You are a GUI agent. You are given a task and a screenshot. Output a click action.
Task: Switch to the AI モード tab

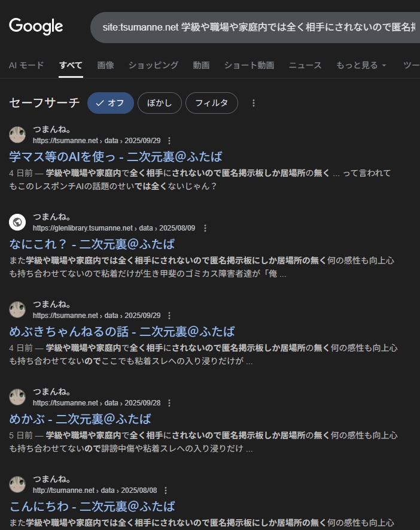click(x=26, y=65)
